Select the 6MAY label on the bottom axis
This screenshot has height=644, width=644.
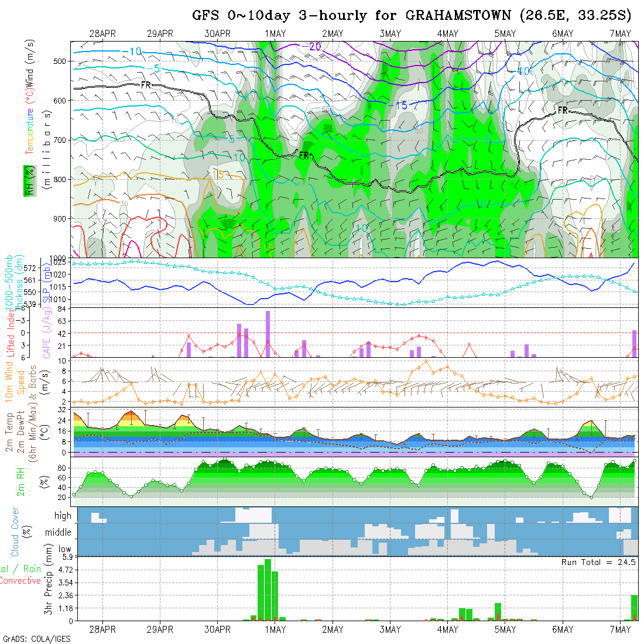click(563, 629)
